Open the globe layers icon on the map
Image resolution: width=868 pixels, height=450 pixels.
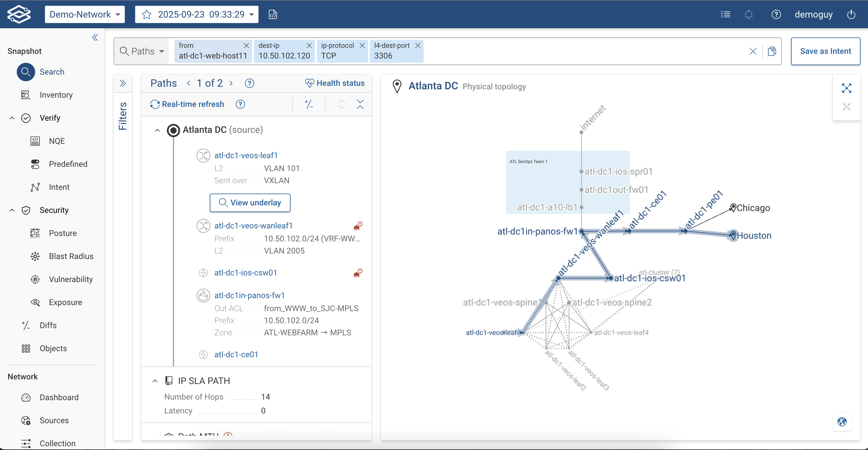pyautogui.click(x=842, y=422)
